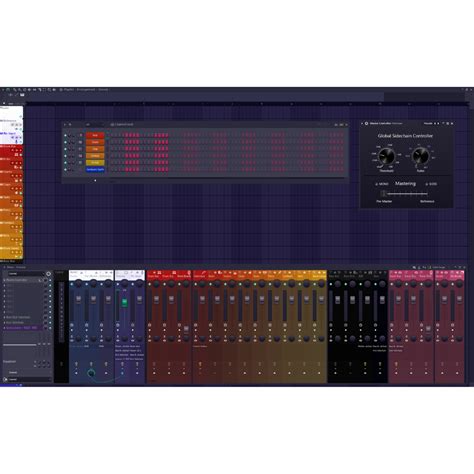Toggle the MONO switch beside Mastering
This screenshot has width=474, height=474.
[382, 184]
